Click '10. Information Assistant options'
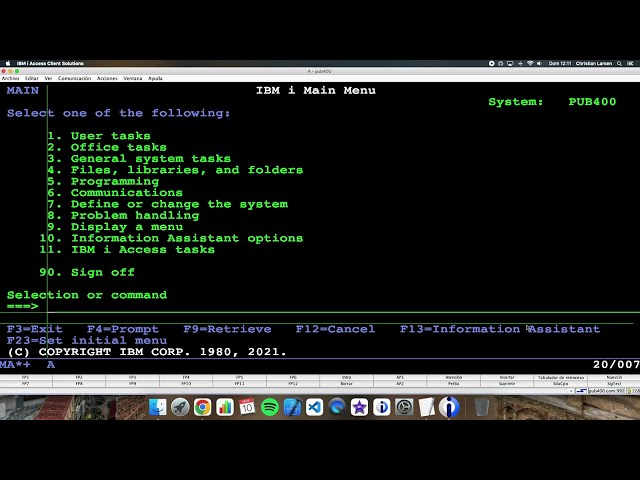 171,238
